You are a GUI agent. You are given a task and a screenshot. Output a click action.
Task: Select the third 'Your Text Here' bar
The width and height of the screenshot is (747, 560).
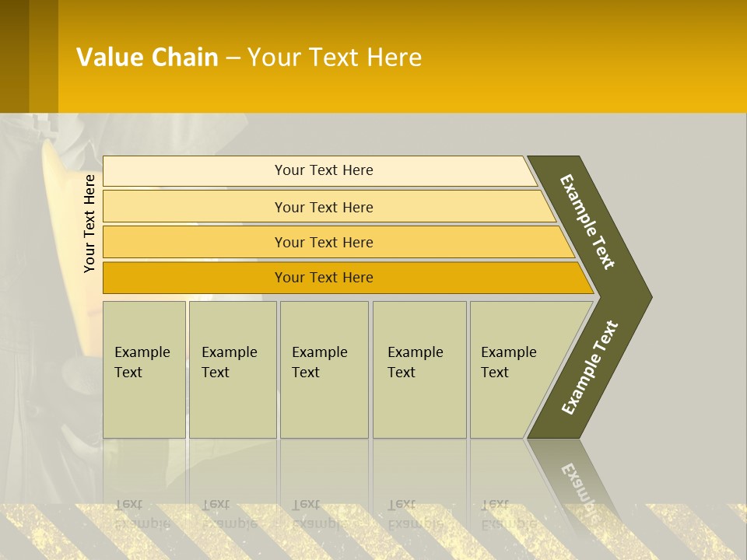tap(324, 242)
